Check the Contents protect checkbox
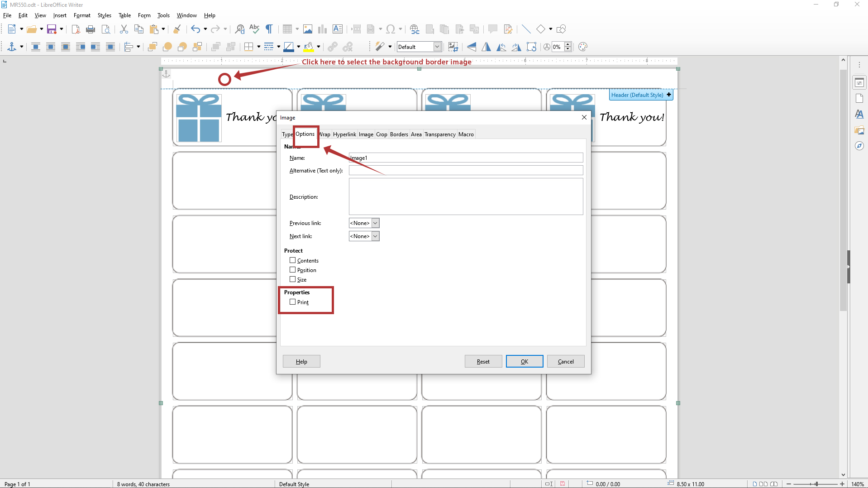Viewport: 868px width, 488px height. (x=293, y=260)
